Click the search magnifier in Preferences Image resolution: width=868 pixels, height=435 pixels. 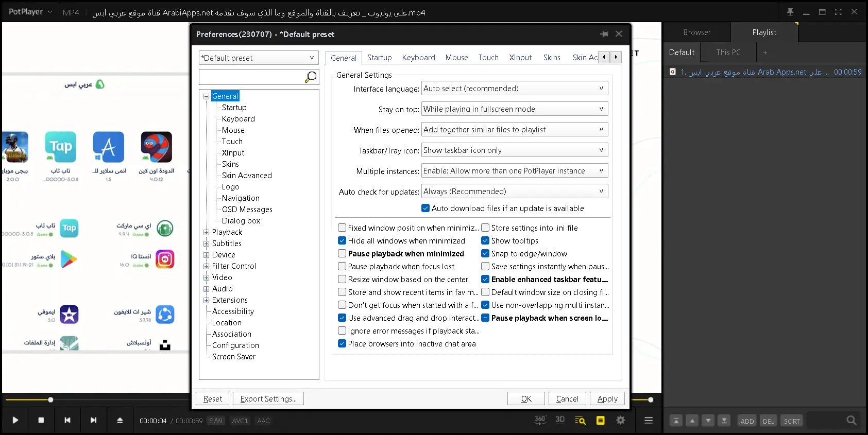click(311, 77)
